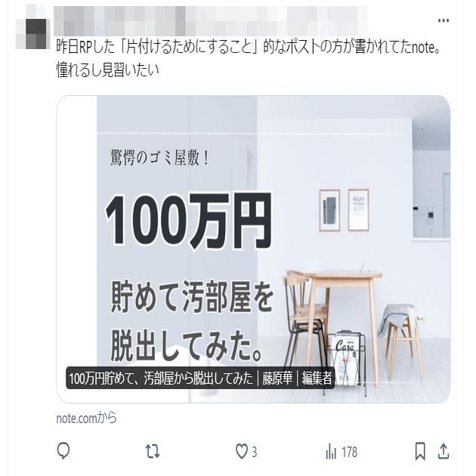The image size is (476, 476).
Task: Click the like count 3
Action: (255, 452)
